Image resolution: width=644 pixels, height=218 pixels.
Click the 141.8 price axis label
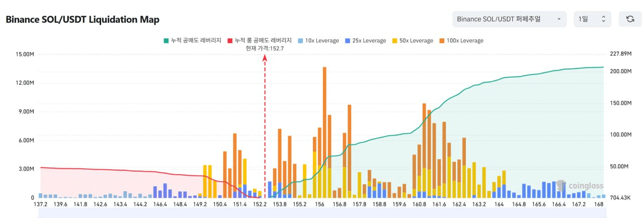point(80,204)
